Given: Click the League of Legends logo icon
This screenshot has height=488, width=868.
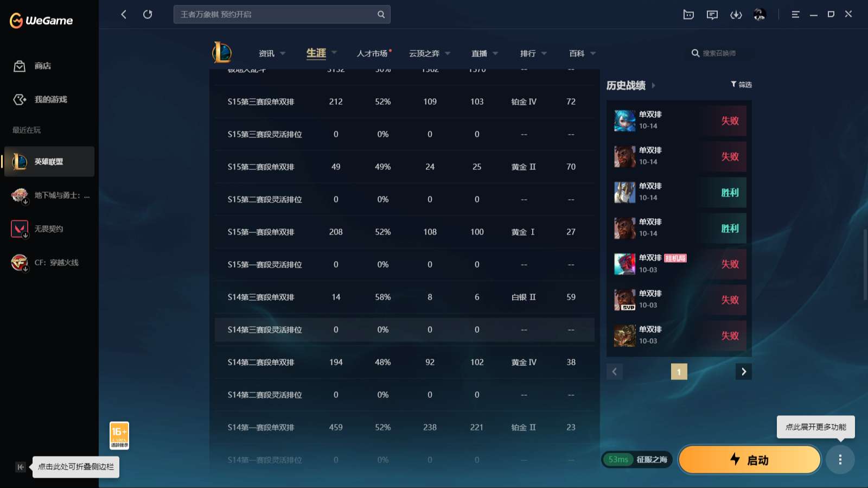Looking at the screenshot, I should pyautogui.click(x=222, y=53).
